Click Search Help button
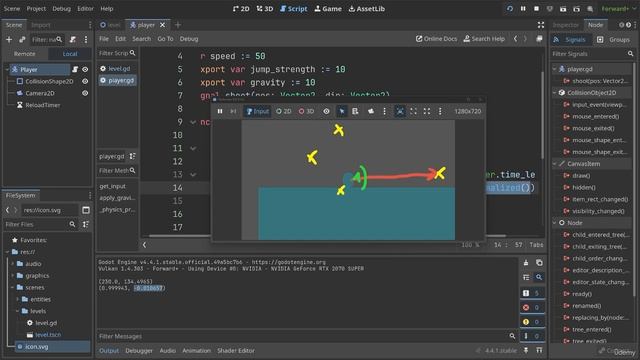The width and height of the screenshot is (640, 360). click(484, 39)
